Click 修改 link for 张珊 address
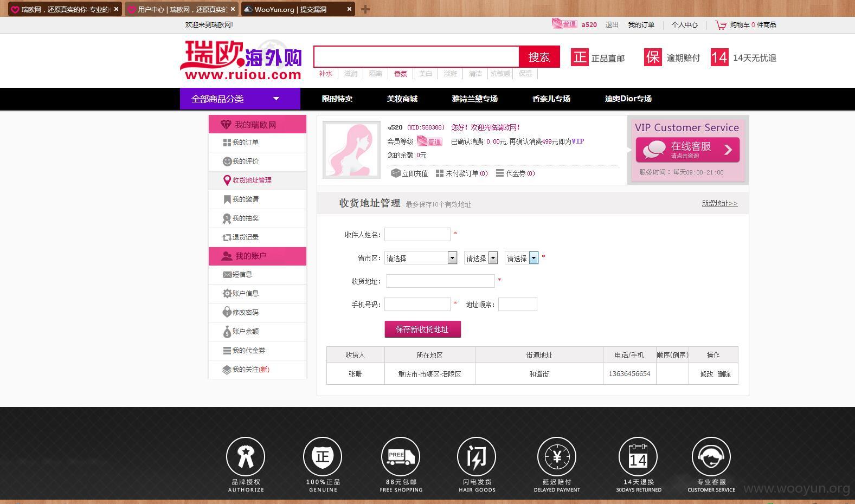 (706, 374)
